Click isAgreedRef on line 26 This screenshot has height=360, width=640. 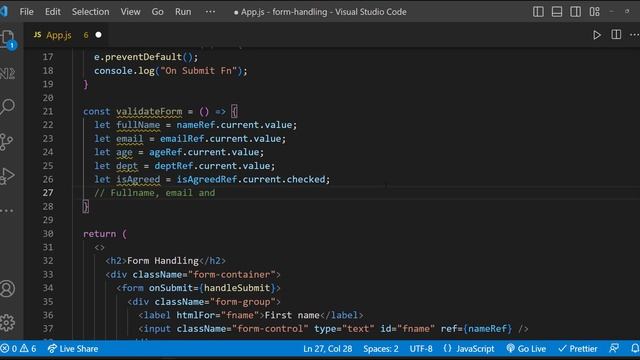[x=207, y=179]
